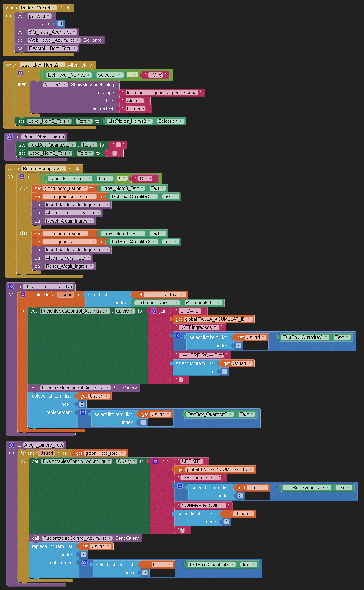Screen dimensions: 364x590
Task: Click 'Introdueixi la quantitat per persona' text
Action: tap(161, 93)
